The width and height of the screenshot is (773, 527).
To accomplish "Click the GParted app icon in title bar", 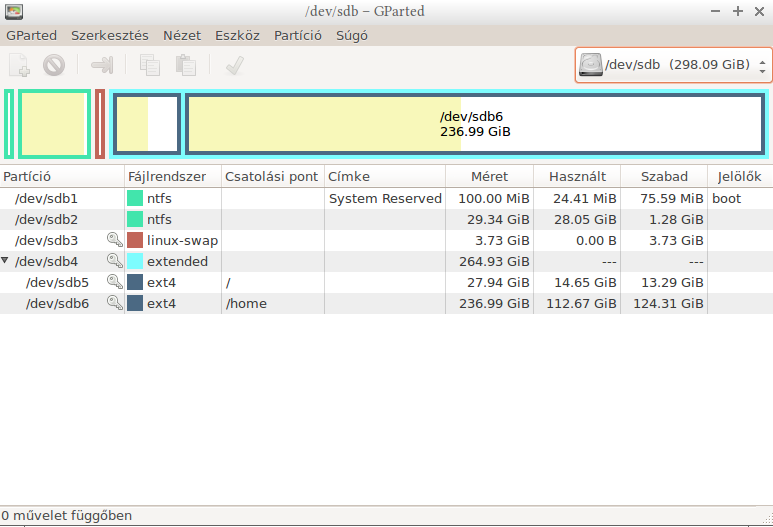I will click(x=14, y=11).
